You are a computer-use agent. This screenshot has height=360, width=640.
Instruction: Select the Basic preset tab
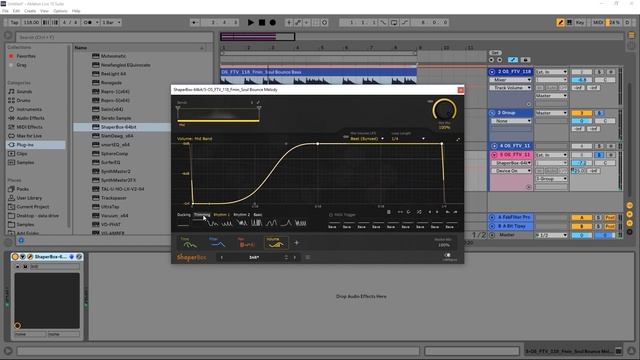click(x=258, y=215)
